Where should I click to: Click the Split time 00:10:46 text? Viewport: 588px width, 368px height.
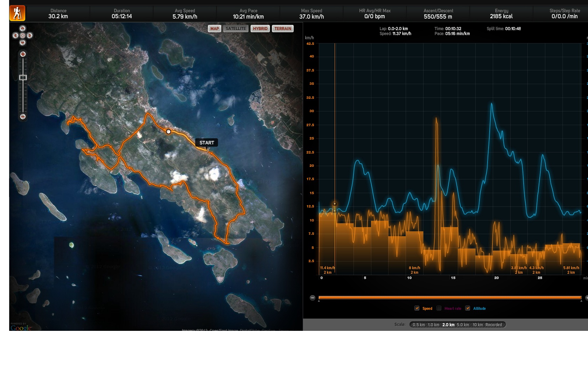(x=504, y=29)
